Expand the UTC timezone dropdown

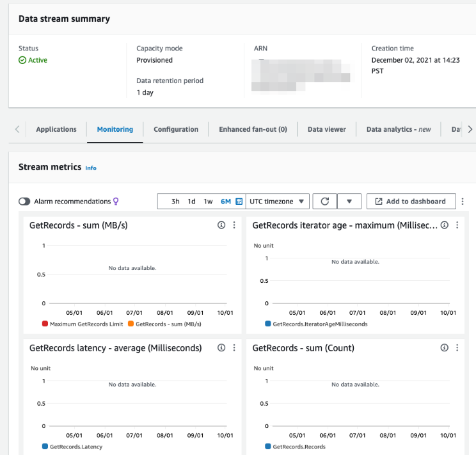click(x=278, y=202)
